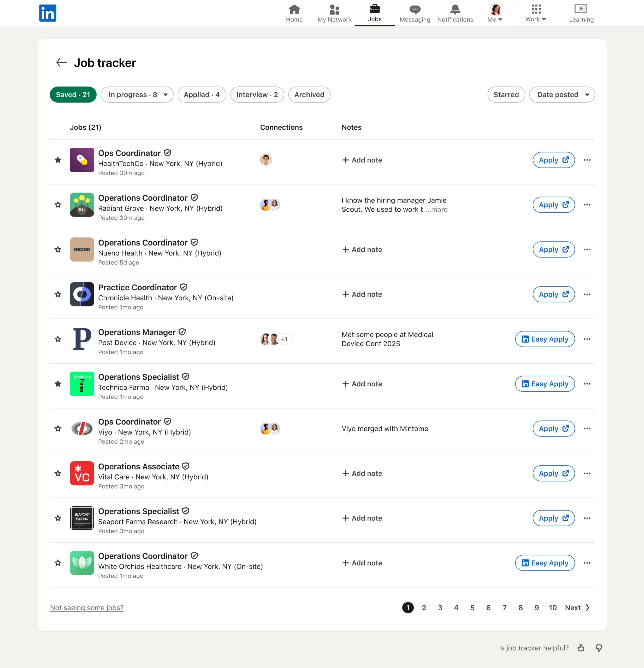Click the LinkedIn home logo
This screenshot has height=668, width=644.
point(48,13)
